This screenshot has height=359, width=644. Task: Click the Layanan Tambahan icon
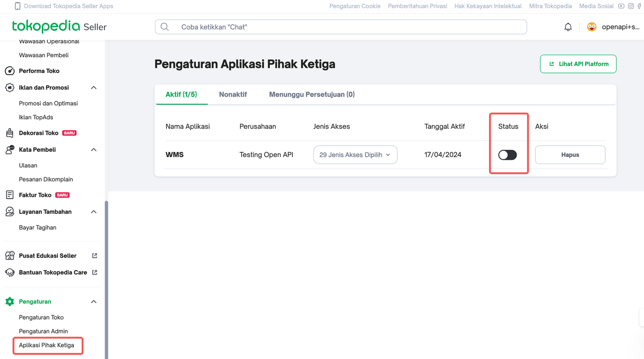10,212
